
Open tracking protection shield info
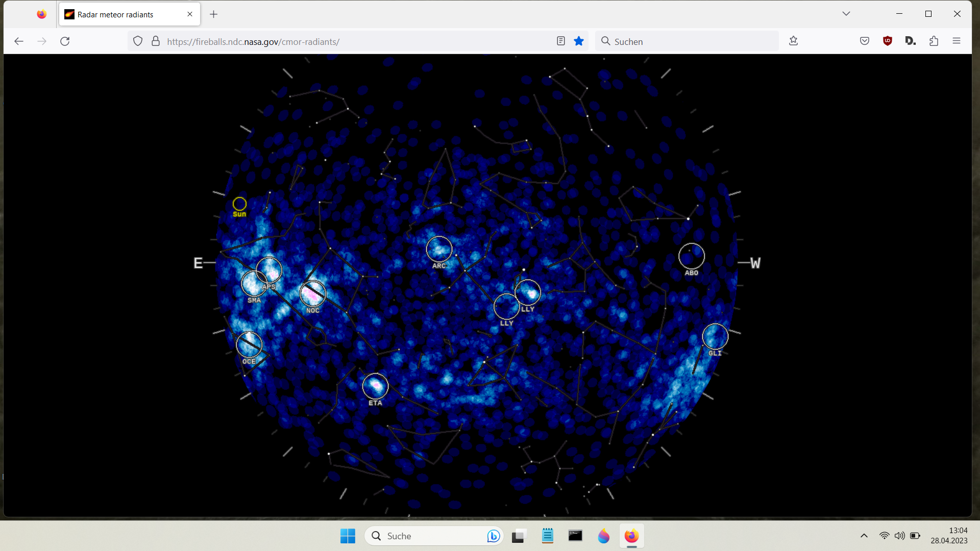[138, 41]
